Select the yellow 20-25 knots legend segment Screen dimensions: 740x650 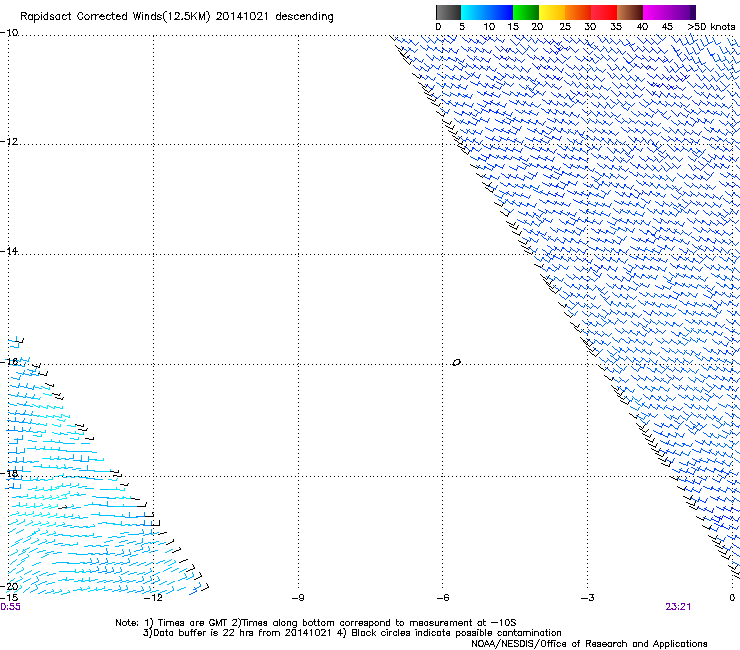pos(552,12)
